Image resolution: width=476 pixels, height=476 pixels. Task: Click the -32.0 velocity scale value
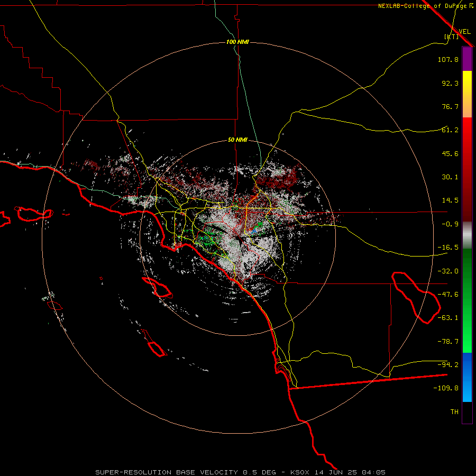tap(448, 271)
